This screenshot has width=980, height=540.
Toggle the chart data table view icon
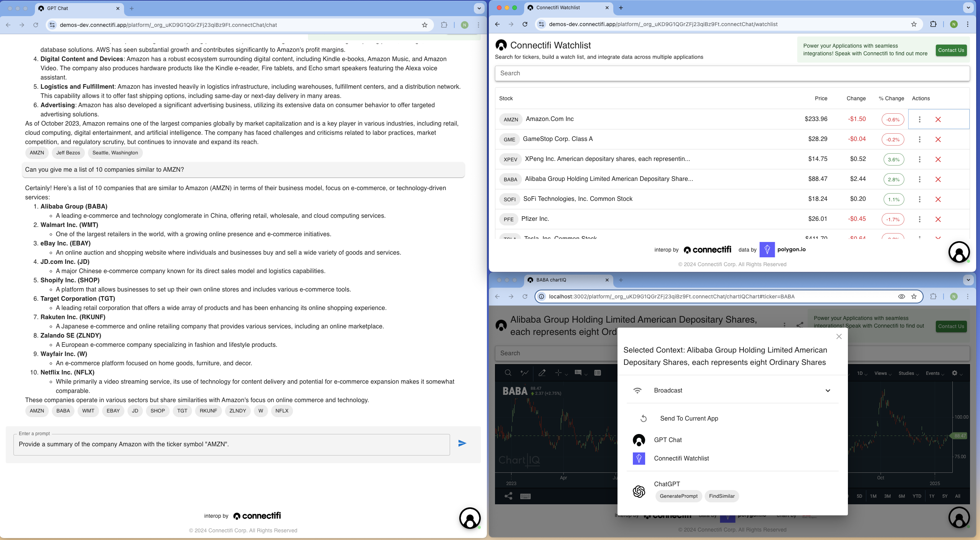click(597, 373)
